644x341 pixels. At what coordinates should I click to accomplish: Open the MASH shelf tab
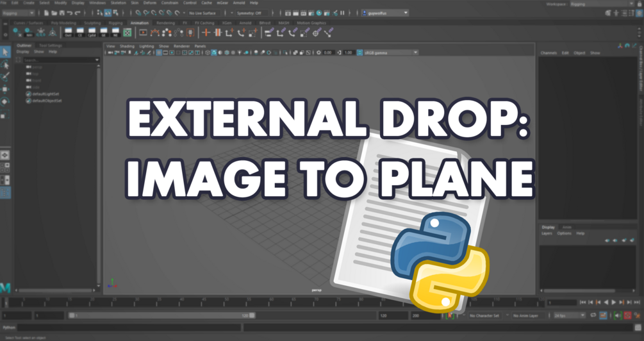coord(283,23)
